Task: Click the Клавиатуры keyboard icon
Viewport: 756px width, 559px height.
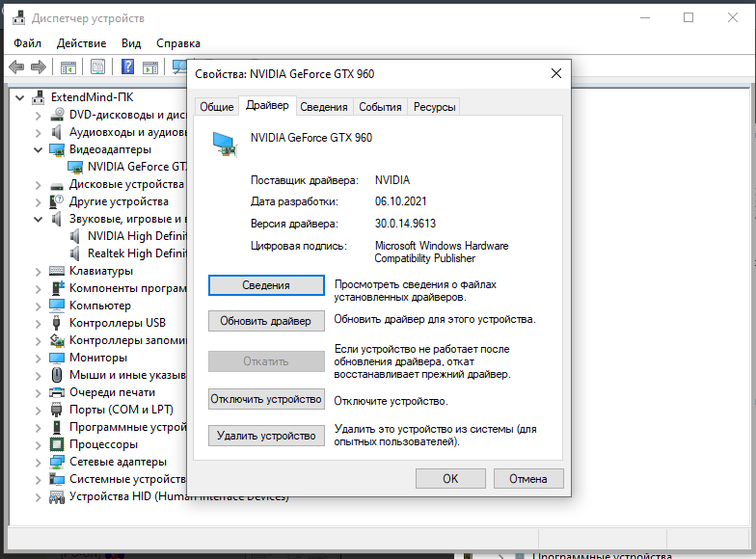Action: (57, 271)
